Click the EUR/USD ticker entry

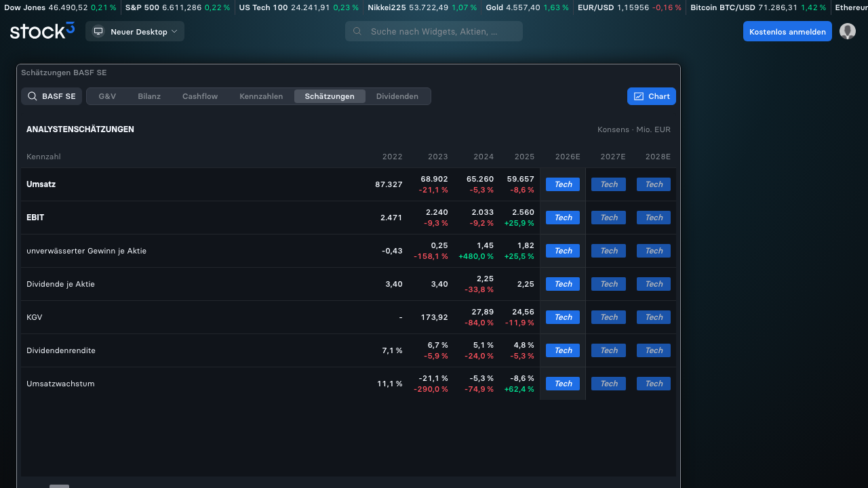pyautogui.click(x=630, y=7)
